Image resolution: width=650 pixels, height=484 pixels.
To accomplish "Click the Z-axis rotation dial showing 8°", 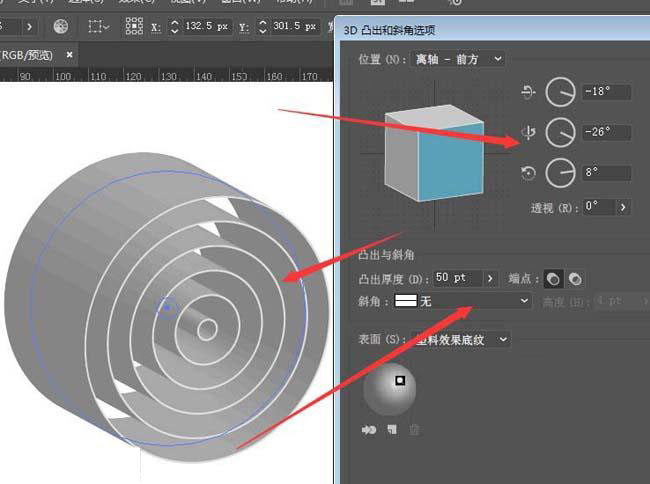I will 560,172.
